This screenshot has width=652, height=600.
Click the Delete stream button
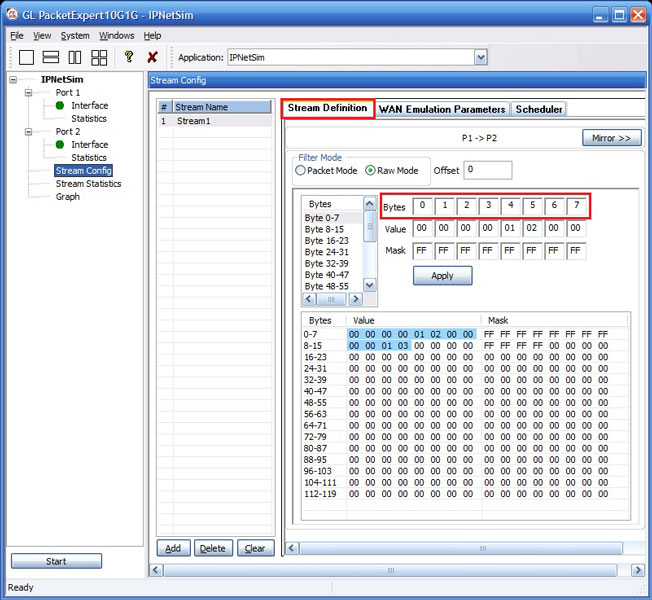213,548
